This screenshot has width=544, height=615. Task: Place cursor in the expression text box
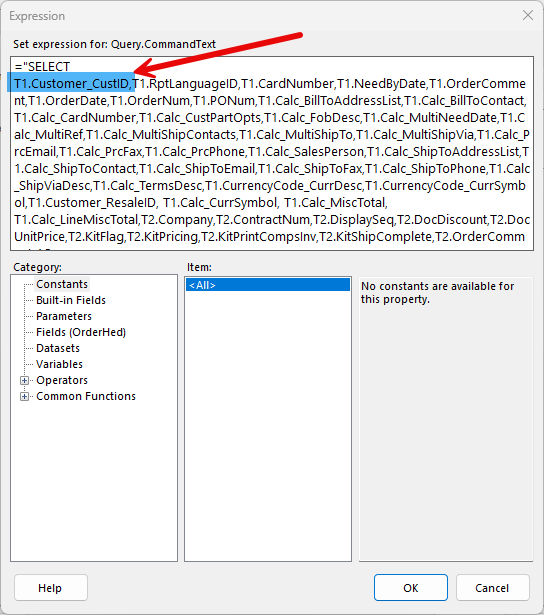click(272, 153)
